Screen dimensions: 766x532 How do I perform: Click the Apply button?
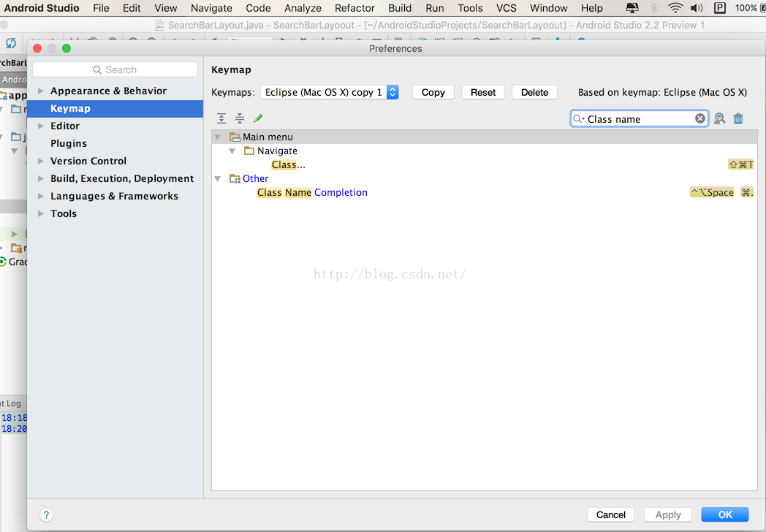tap(668, 514)
